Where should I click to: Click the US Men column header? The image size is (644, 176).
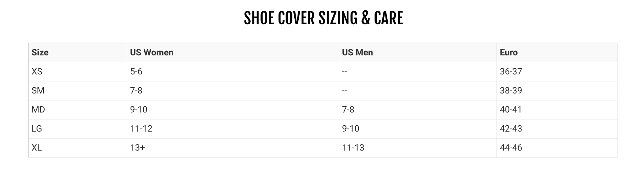click(357, 53)
